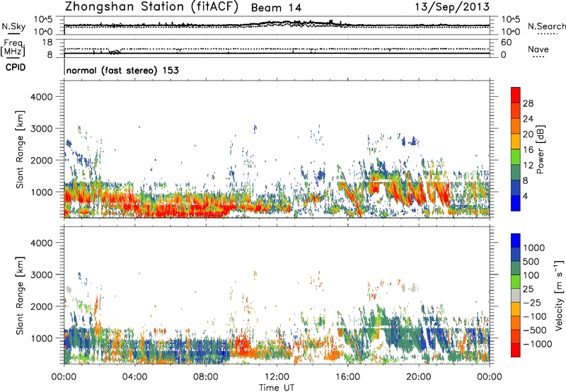Click '1000' tick on power panel axis
Screen dimensions: 566x392
(42, 192)
